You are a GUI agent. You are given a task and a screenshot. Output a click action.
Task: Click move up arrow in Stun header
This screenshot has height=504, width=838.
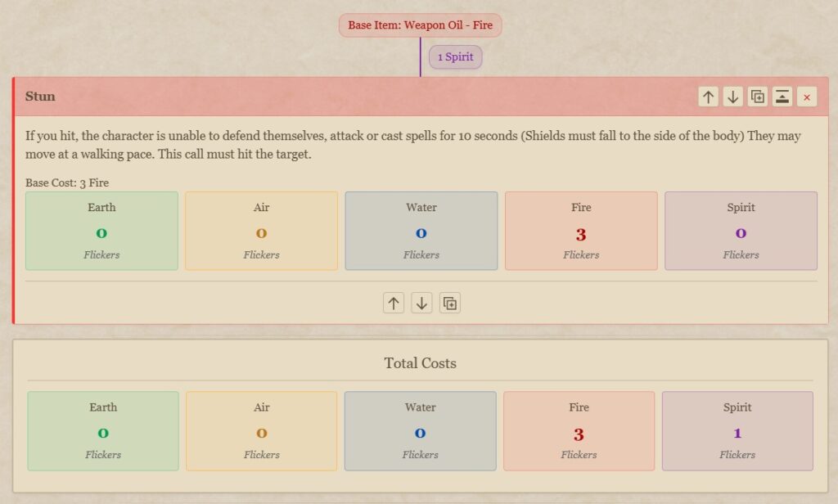(709, 97)
